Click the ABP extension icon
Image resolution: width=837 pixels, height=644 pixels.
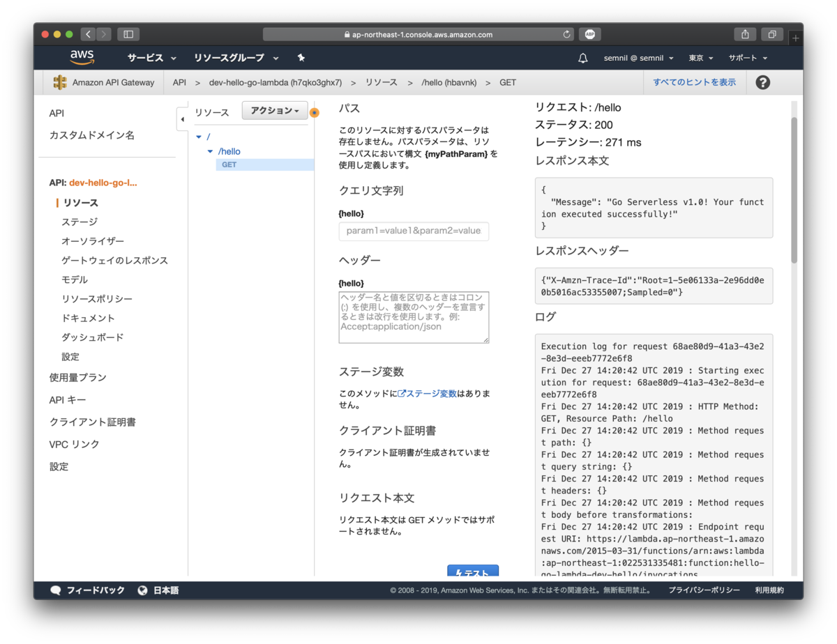tap(589, 34)
